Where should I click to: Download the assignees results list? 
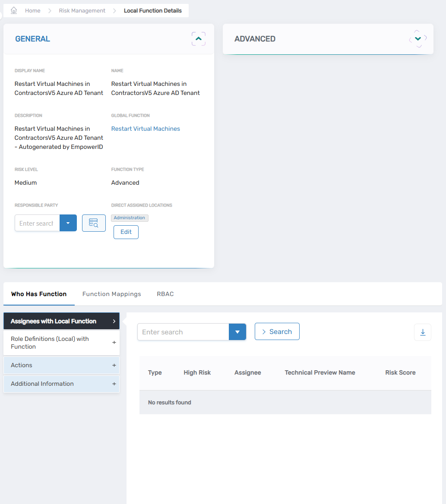point(422,332)
